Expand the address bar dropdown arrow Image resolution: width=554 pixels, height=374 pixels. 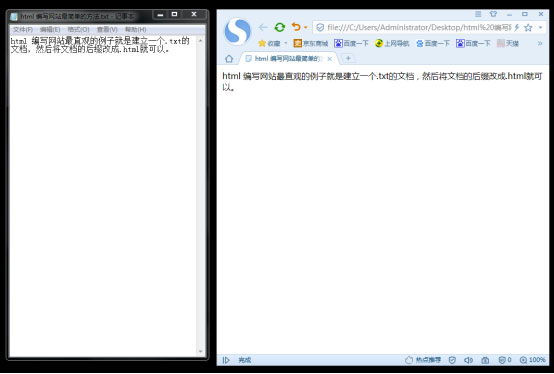540,28
